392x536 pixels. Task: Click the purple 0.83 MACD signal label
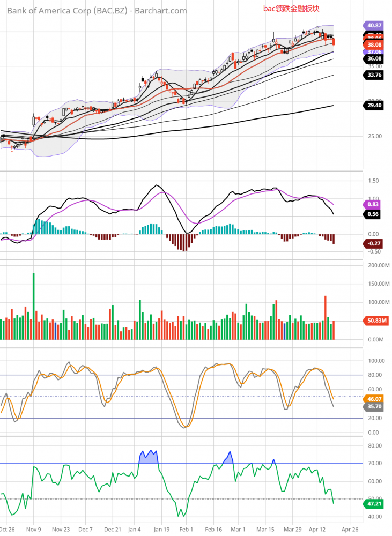coord(373,204)
